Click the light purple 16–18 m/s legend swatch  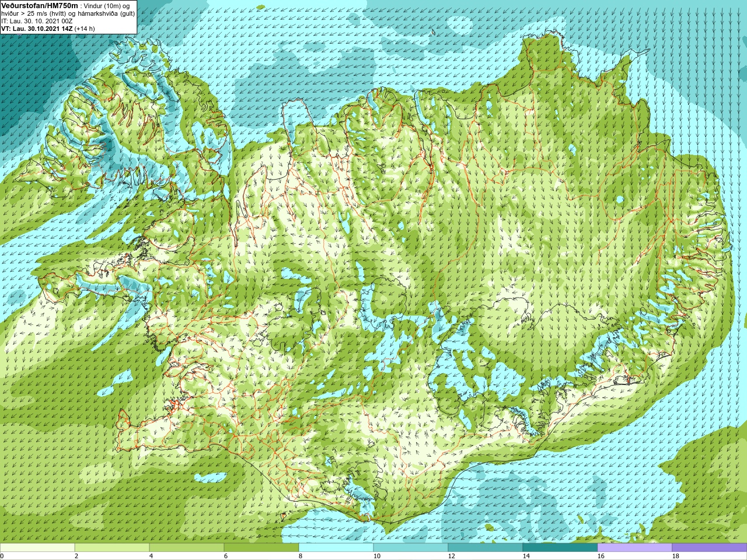(635, 548)
